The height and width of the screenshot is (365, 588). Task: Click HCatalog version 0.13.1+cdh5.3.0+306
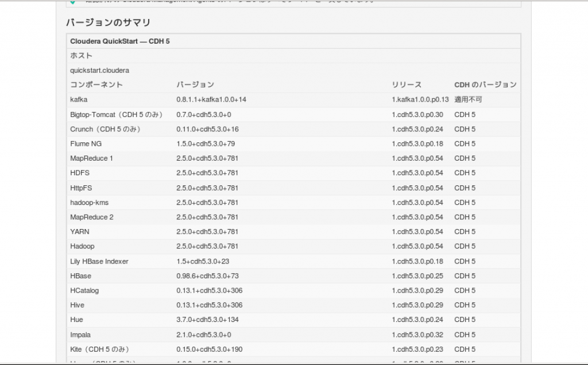click(210, 291)
